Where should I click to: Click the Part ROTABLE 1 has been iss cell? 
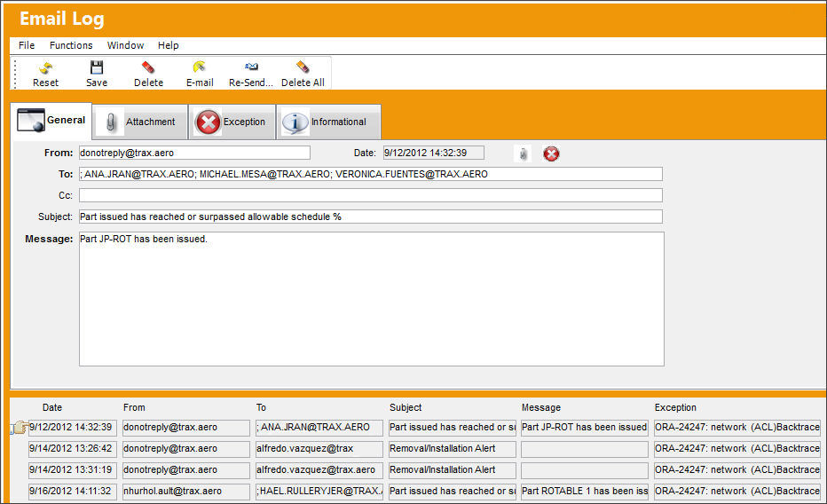[x=585, y=492]
